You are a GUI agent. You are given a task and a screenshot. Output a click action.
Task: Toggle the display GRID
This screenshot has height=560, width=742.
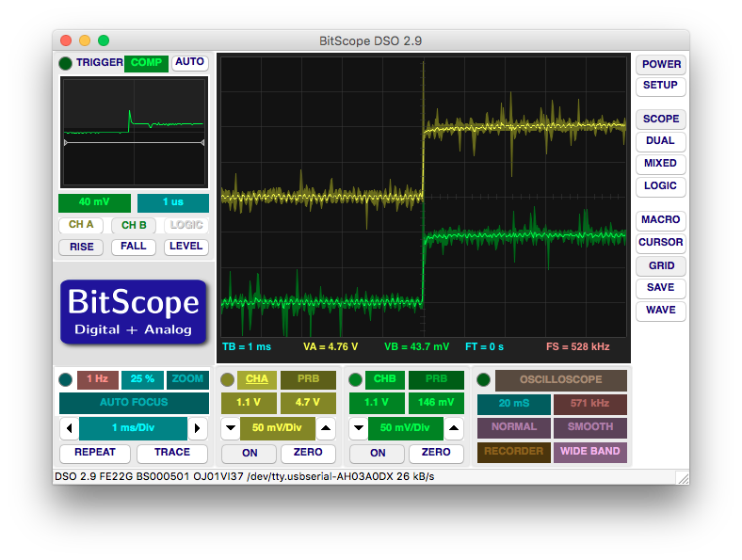(x=661, y=265)
